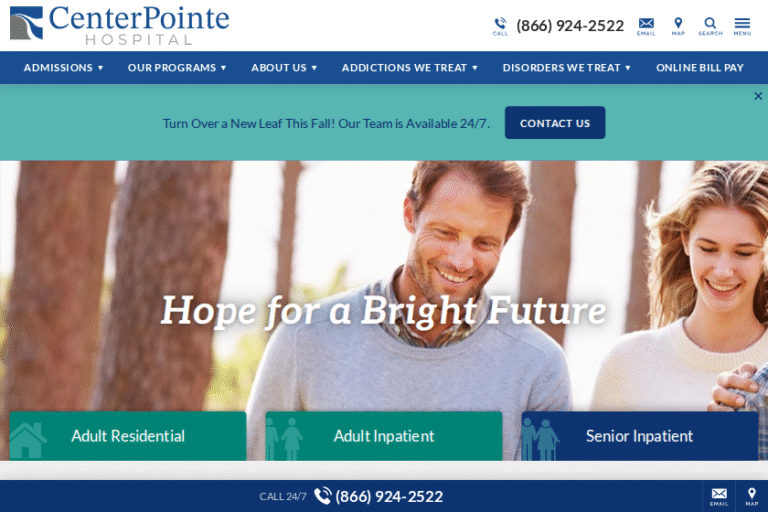This screenshot has height=512, width=768.
Task: Open the Search magnifier icon
Action: [x=710, y=26]
